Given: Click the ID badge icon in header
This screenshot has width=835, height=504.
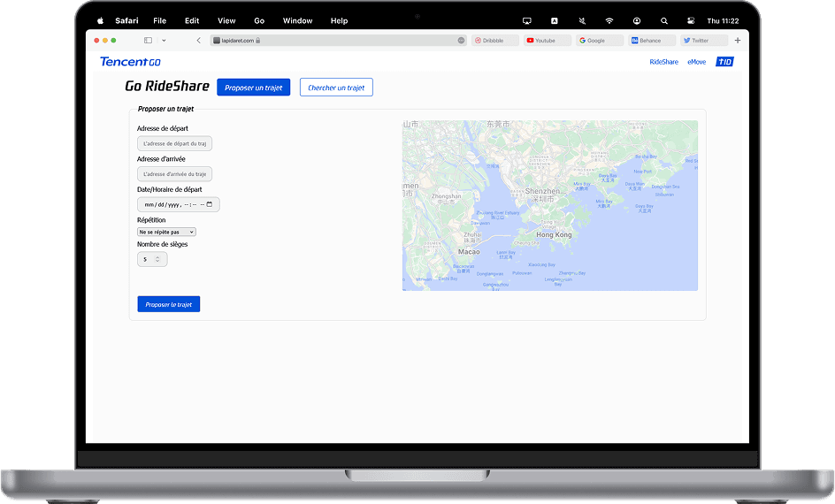Looking at the screenshot, I should point(724,62).
